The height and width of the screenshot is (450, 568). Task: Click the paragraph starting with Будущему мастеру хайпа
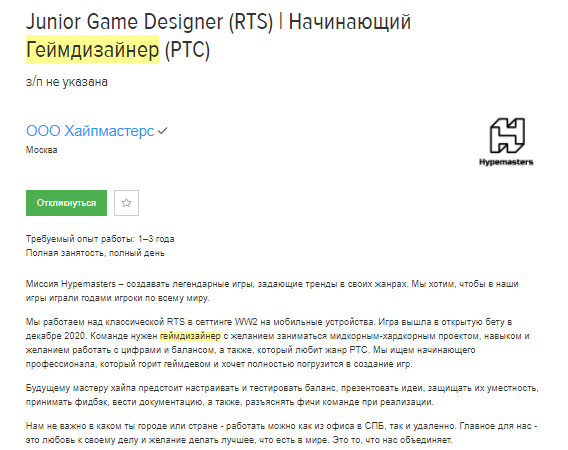point(282,395)
